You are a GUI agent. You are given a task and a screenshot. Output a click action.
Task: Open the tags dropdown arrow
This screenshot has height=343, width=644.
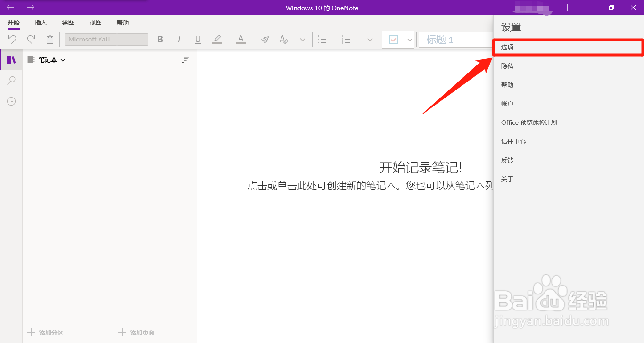coord(410,40)
